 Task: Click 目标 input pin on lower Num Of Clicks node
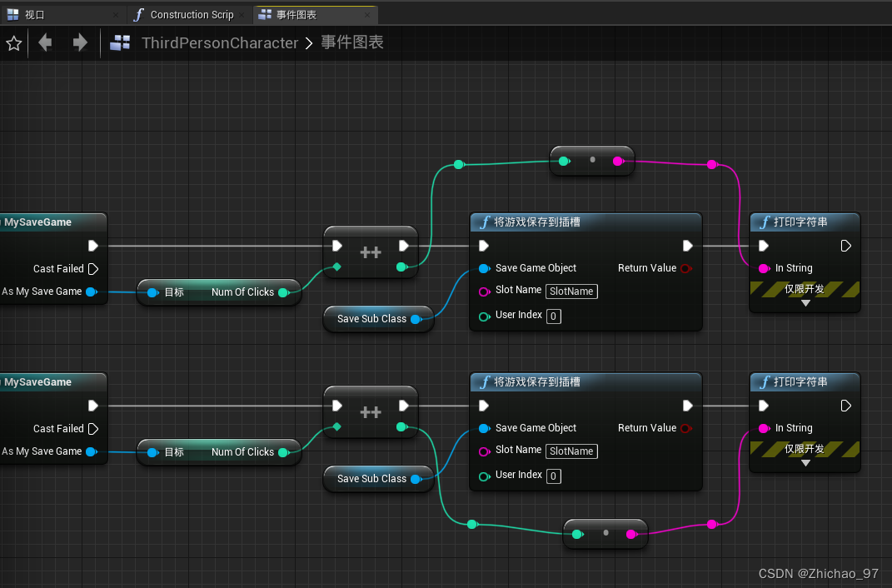(152, 452)
